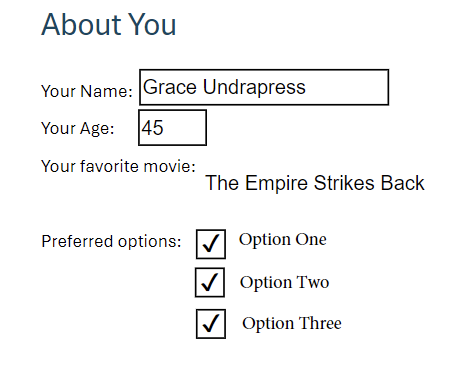Click the Your favorite movie: label
Image resolution: width=459 pixels, height=369 pixels.
[118, 166]
